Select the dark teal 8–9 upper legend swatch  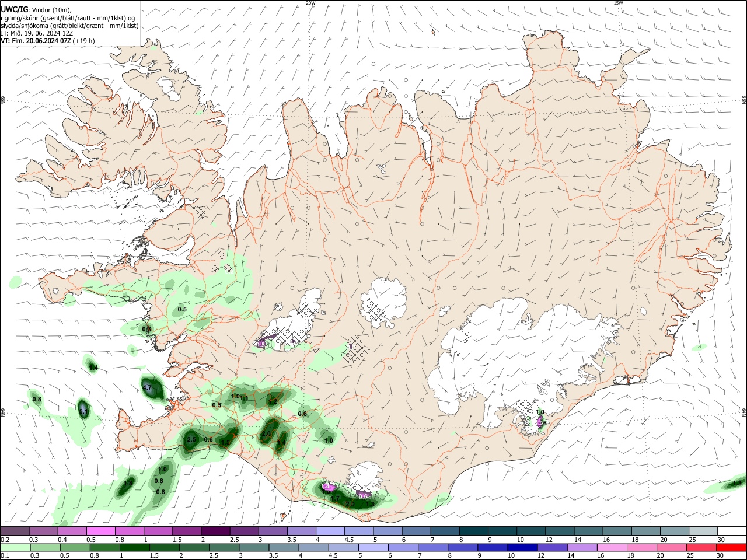(473, 531)
